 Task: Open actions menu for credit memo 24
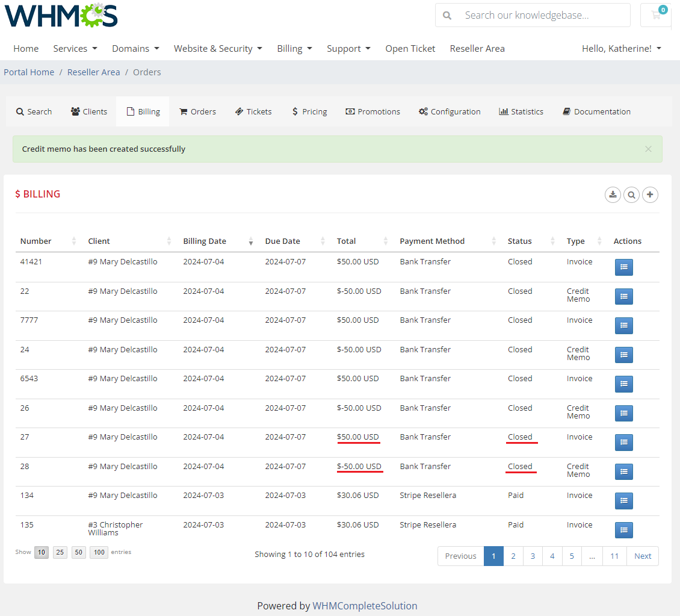(623, 355)
